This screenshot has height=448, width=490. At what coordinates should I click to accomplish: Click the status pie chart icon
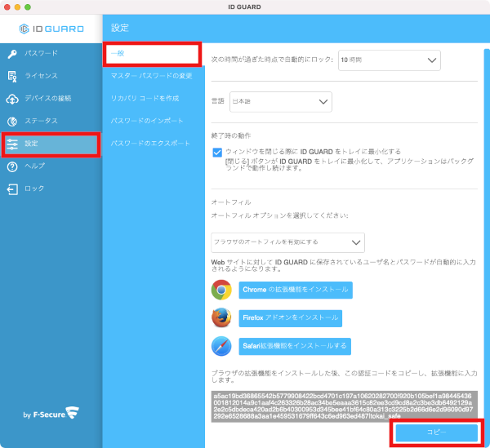pyautogui.click(x=12, y=121)
